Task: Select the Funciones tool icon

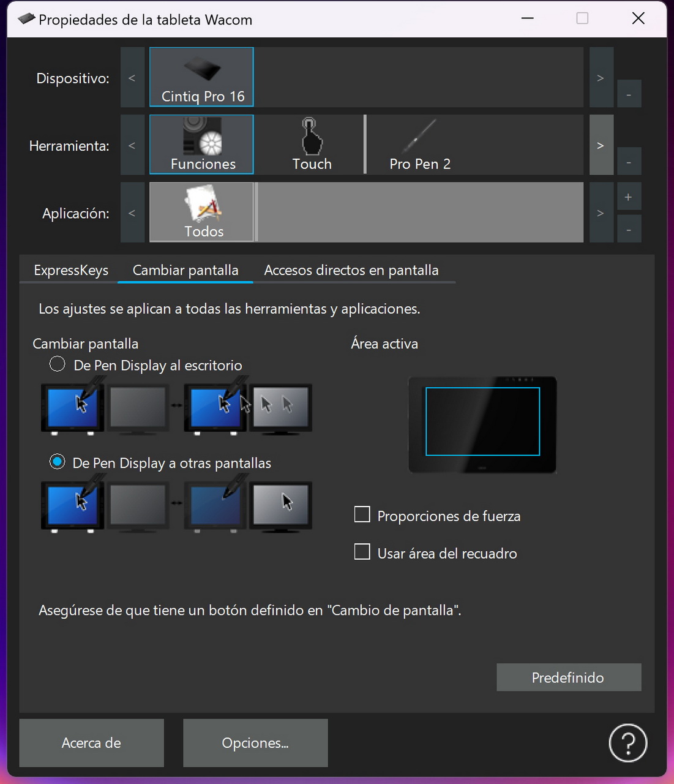Action: point(201,145)
